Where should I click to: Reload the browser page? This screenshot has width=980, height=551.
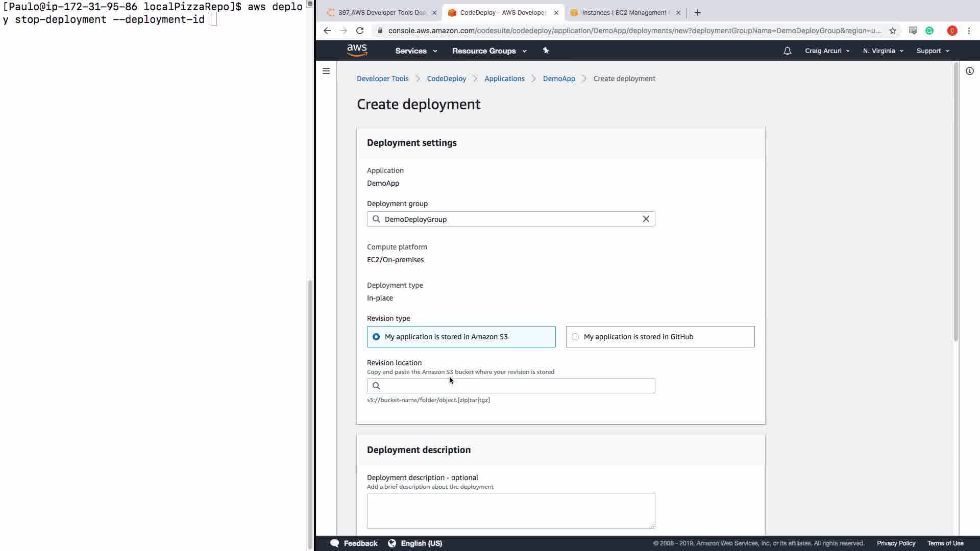tap(360, 31)
